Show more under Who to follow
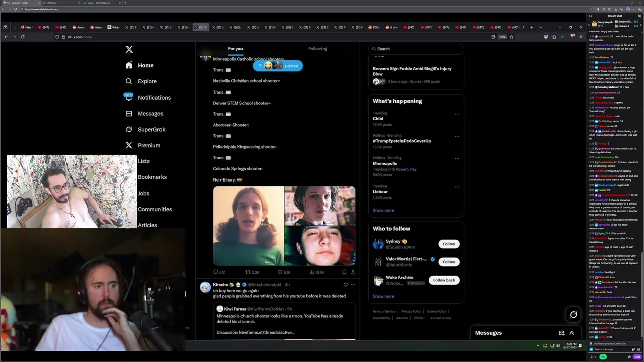The width and height of the screenshot is (644, 362). (x=383, y=296)
